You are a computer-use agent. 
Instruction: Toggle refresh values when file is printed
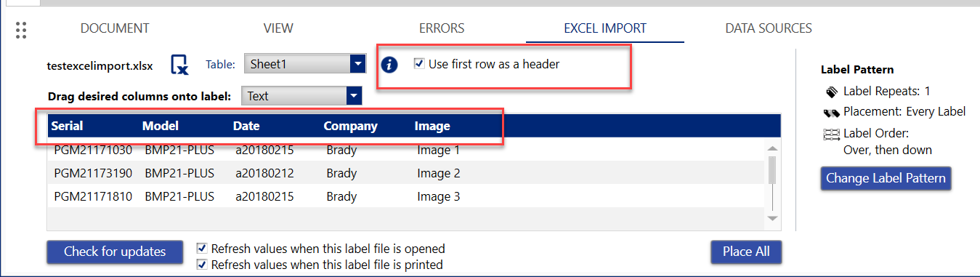202,265
